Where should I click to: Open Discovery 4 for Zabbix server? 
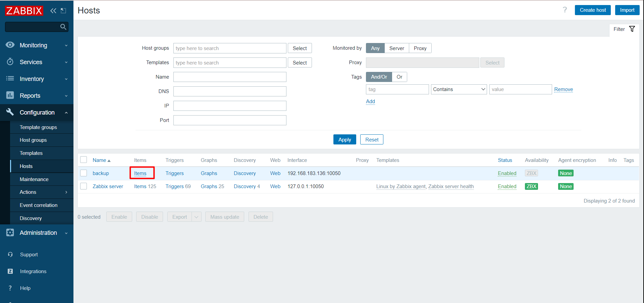pos(247,186)
